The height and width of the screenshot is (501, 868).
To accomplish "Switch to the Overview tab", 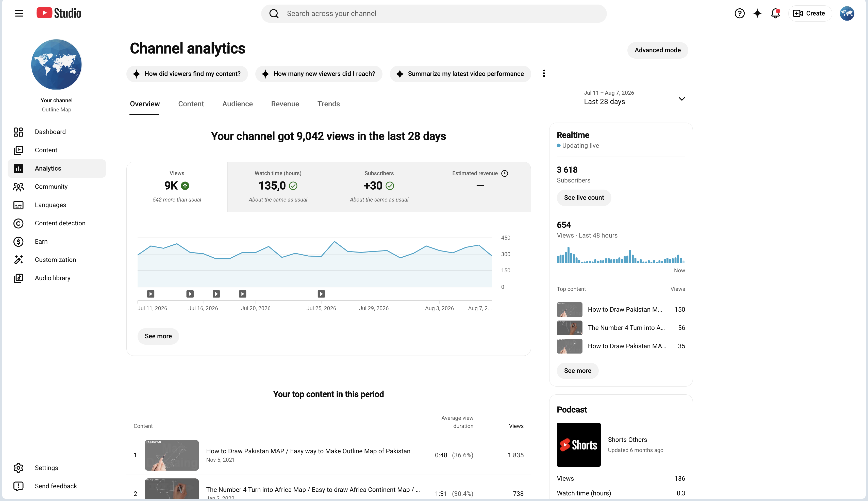I will point(145,104).
